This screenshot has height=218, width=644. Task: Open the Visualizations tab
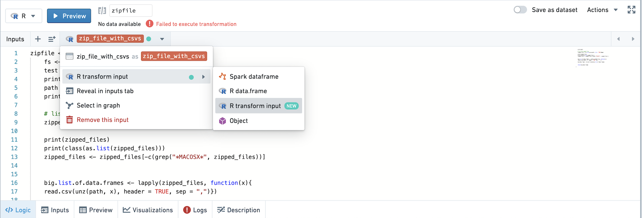(148, 210)
